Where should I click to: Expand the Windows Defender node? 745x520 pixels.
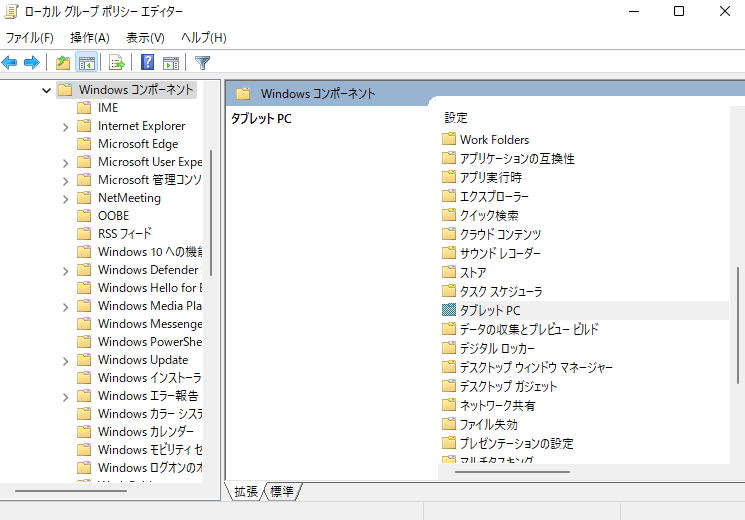click(66, 271)
